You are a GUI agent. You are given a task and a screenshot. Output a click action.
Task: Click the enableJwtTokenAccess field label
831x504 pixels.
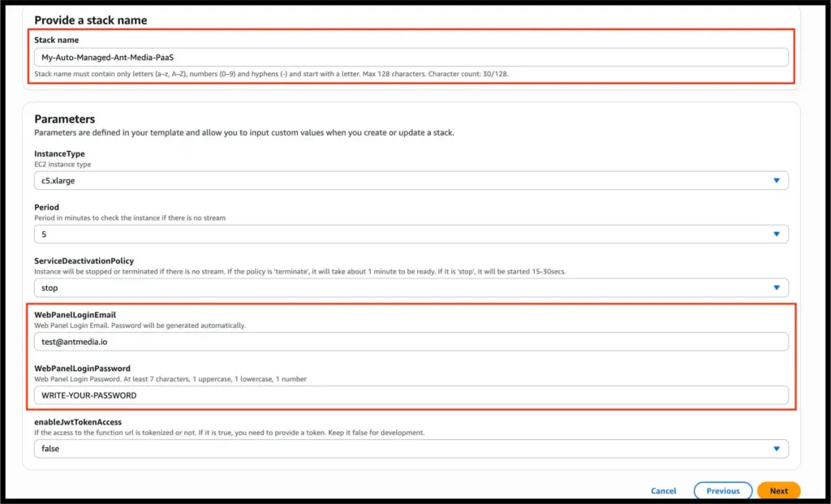point(78,422)
